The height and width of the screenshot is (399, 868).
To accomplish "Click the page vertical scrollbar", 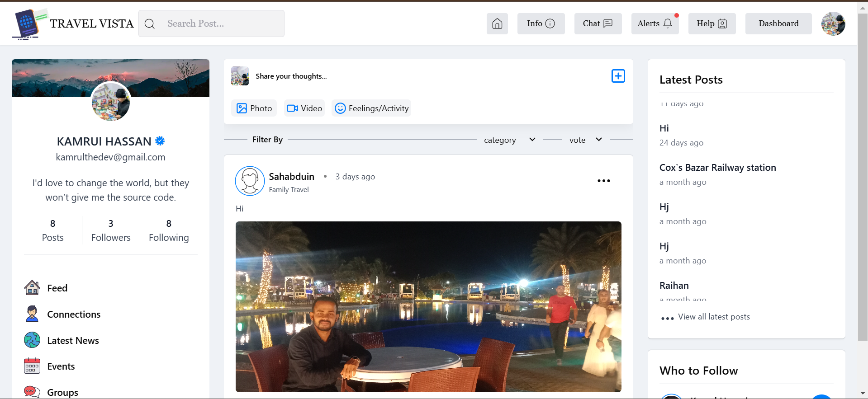I will tap(863, 177).
